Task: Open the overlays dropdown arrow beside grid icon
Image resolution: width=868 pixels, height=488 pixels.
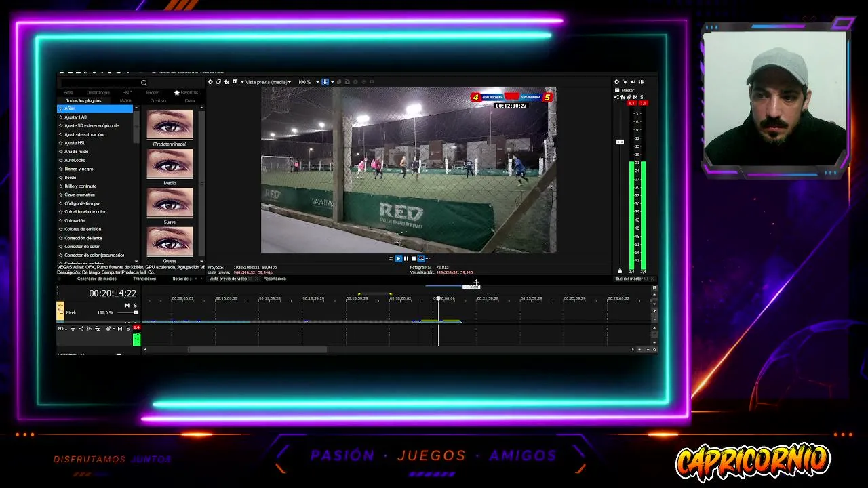Action: (x=332, y=82)
